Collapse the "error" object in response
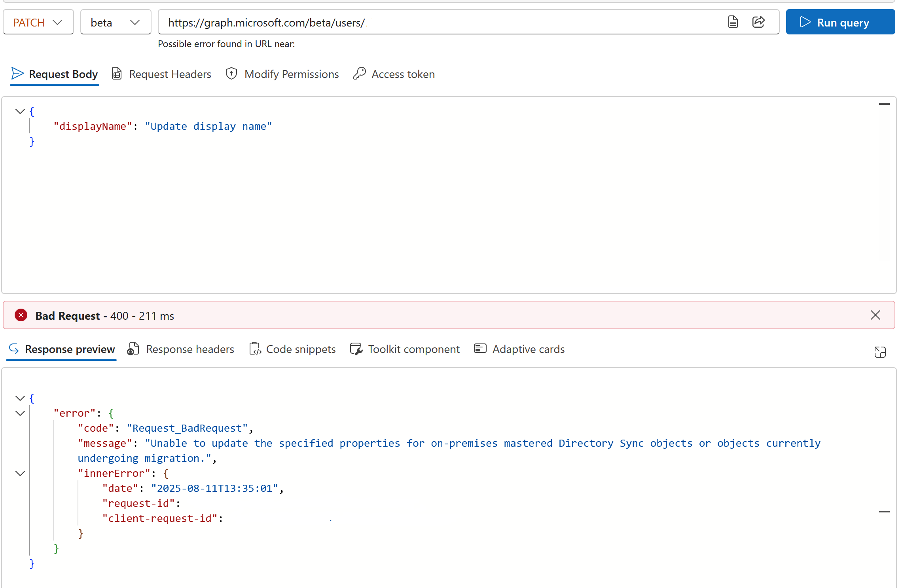The width and height of the screenshot is (902, 588). pyautogui.click(x=20, y=413)
